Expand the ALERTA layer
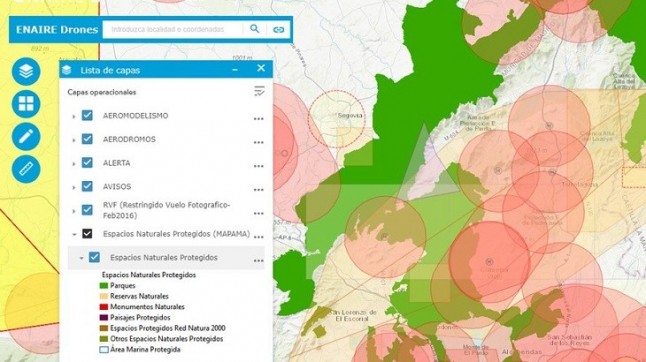 point(74,164)
